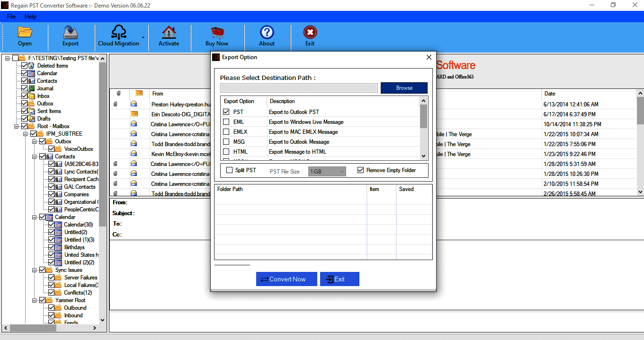Uncheck the PST export option
Image resolution: width=644 pixels, height=340 pixels.
pyautogui.click(x=226, y=112)
